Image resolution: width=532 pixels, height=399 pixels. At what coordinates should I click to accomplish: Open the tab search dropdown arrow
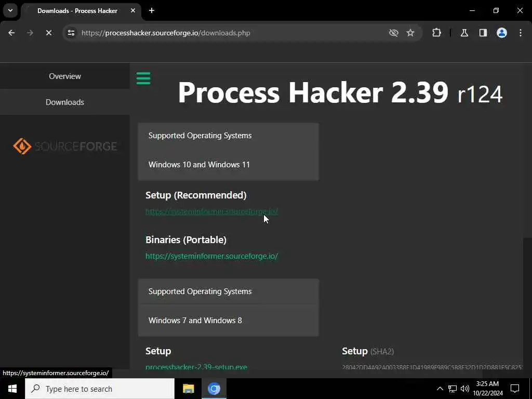tap(10, 10)
